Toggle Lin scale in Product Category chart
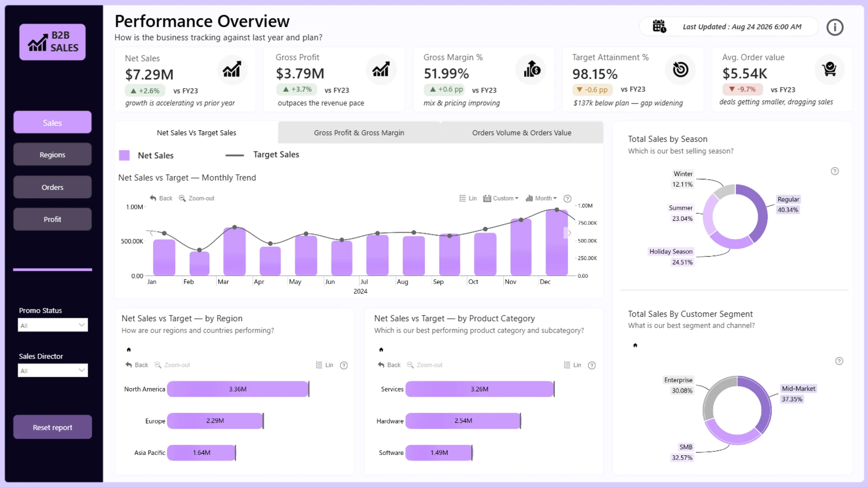The height and width of the screenshot is (488, 868). click(572, 365)
